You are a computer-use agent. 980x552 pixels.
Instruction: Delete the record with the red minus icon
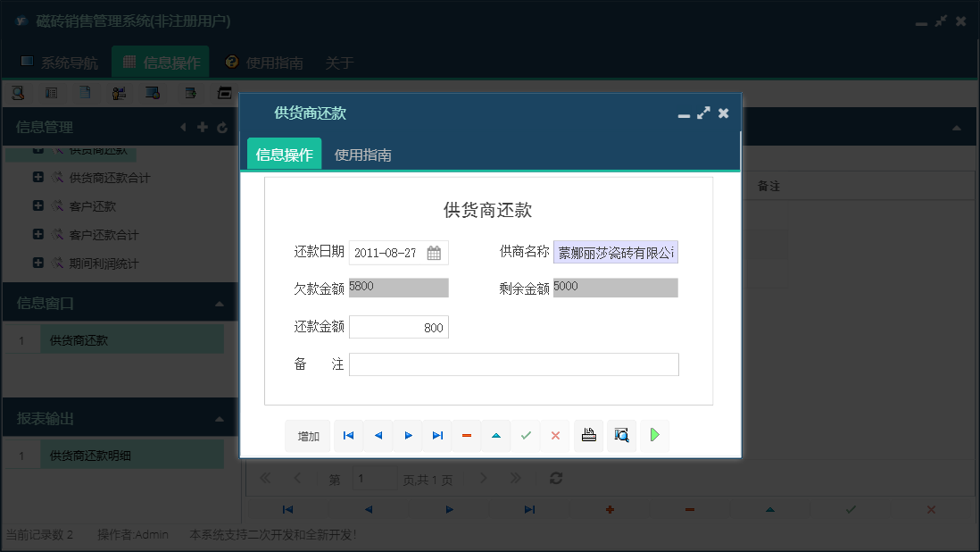(467, 436)
